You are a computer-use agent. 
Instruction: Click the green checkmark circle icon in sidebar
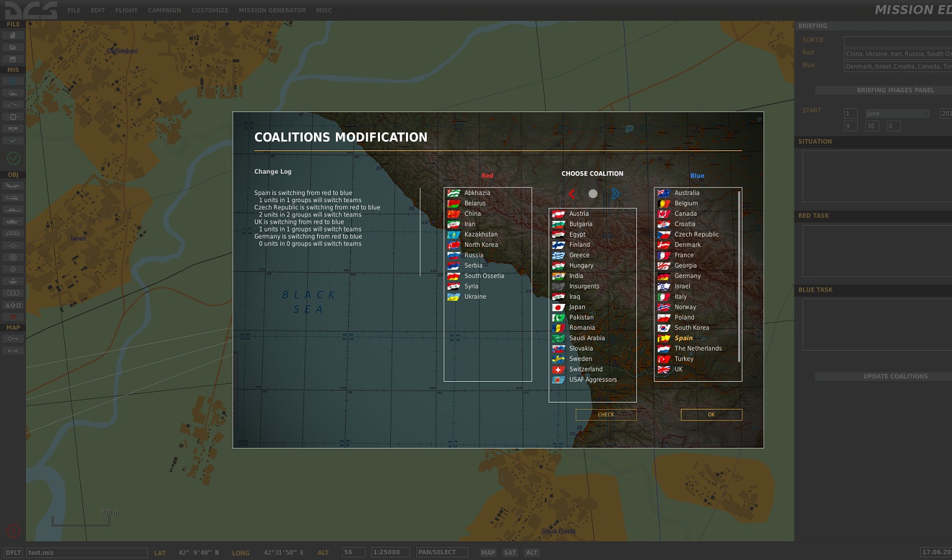pos(13,158)
